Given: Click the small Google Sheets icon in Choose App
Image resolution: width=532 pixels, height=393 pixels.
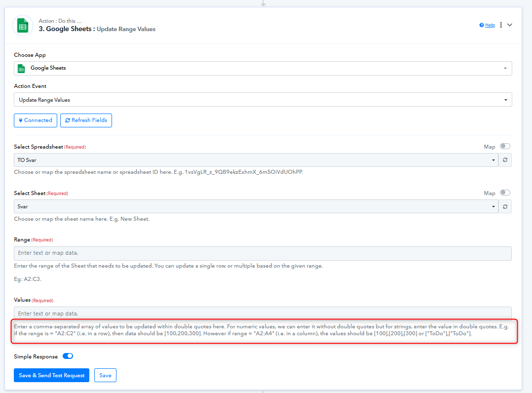Looking at the screenshot, I should pyautogui.click(x=21, y=68).
